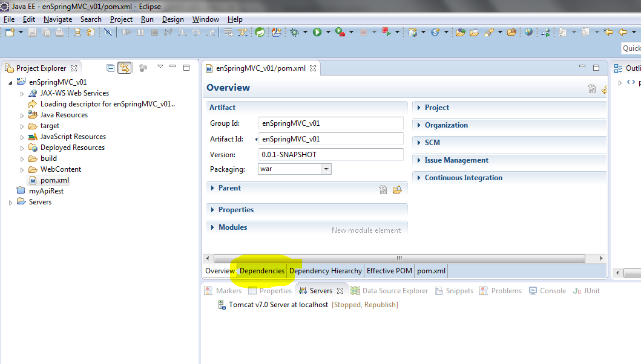Open the JUnit view tab
Screen dimensions: 641x364
click(x=586, y=290)
